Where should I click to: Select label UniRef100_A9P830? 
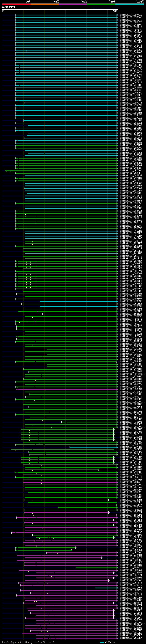[131, 30]
